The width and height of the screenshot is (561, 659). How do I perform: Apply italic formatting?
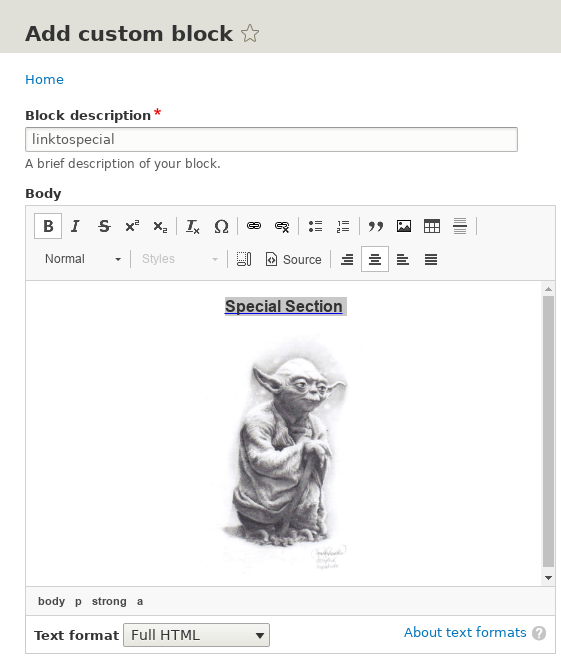click(x=76, y=226)
